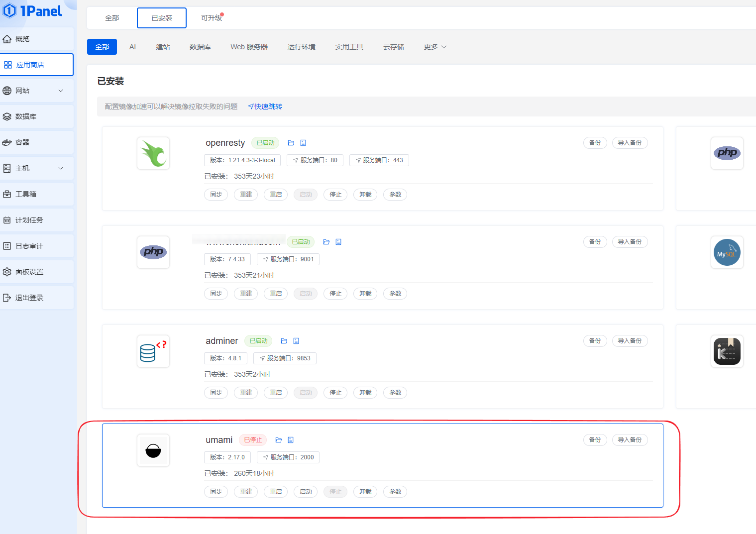This screenshot has height=534, width=756.
Task: Click 重建 for the php 7.4.33 app
Action: click(246, 294)
